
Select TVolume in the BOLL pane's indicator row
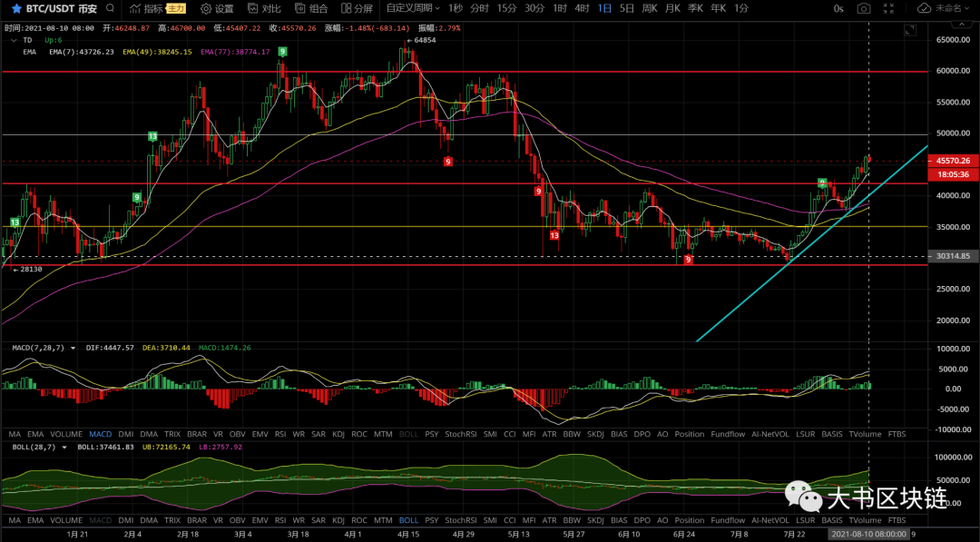[x=865, y=520]
